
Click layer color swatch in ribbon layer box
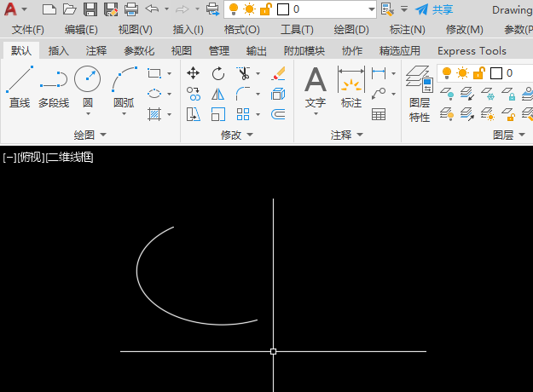496,73
